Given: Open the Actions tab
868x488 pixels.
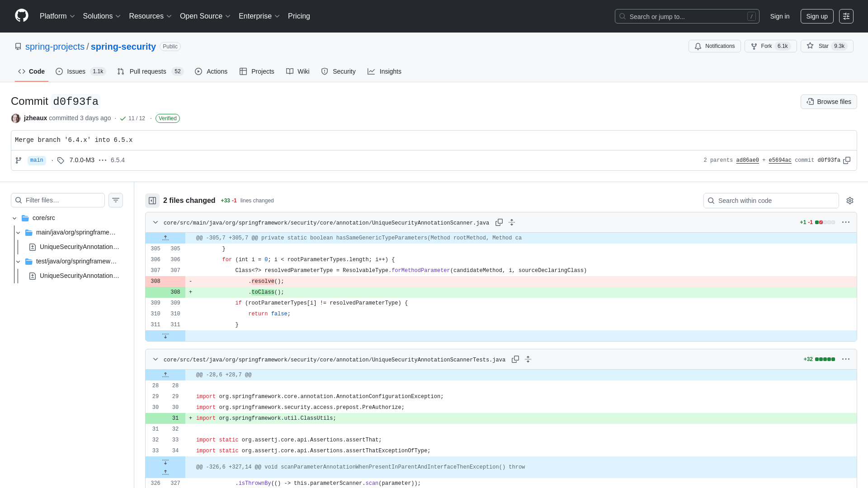Looking at the screenshot, I should click(x=211, y=71).
